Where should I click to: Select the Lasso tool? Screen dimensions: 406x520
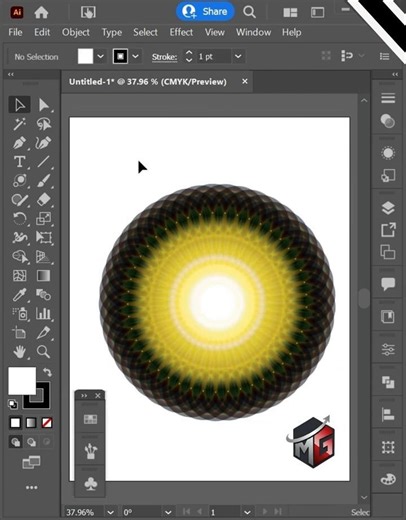pyautogui.click(x=43, y=124)
